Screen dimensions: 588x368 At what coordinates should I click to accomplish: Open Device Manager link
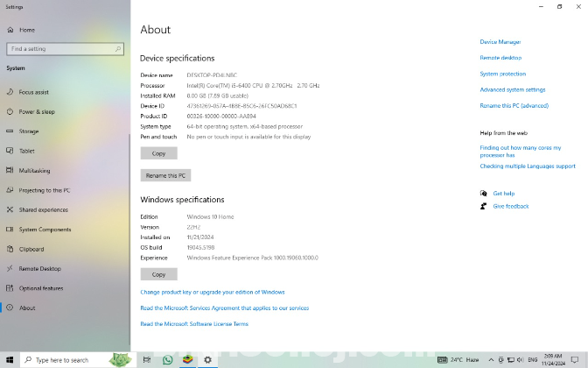[500, 42]
